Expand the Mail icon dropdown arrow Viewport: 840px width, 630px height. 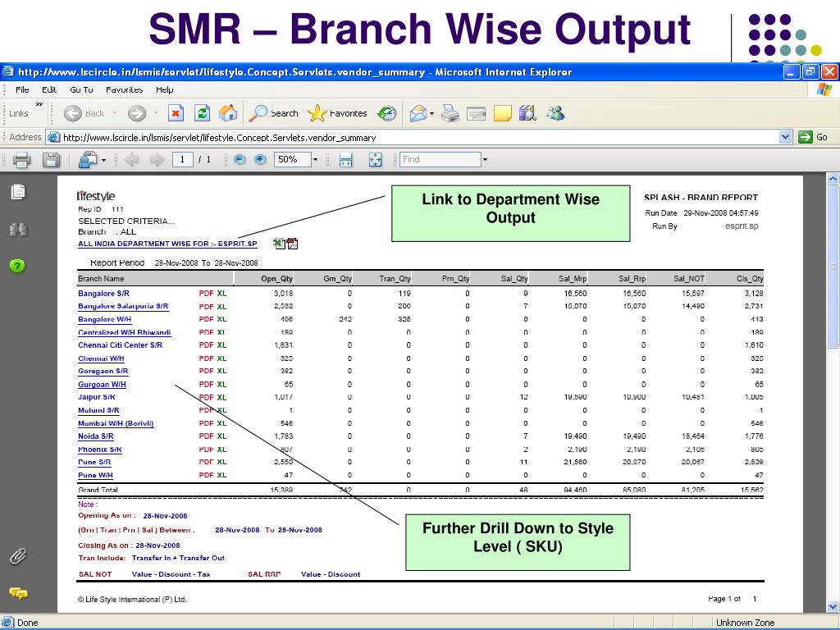click(x=431, y=113)
